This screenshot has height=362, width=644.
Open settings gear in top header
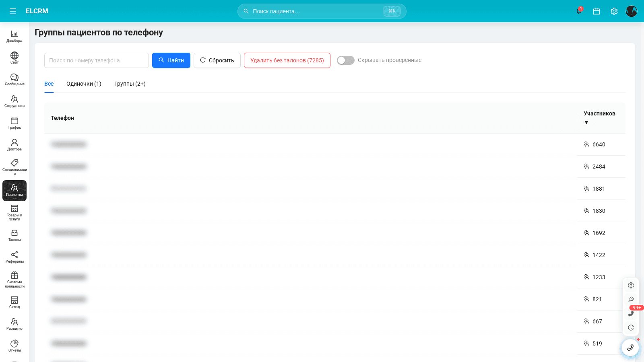(x=614, y=11)
